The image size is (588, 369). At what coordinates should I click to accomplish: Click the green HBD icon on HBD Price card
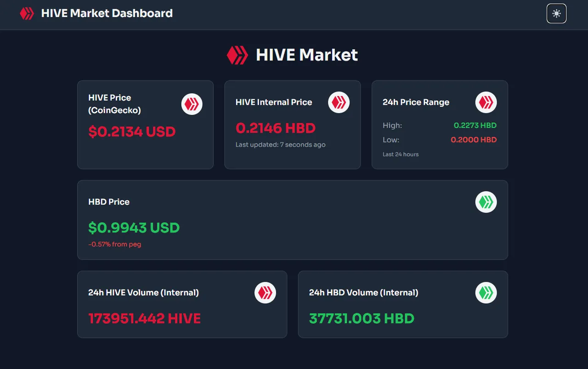[x=486, y=202]
